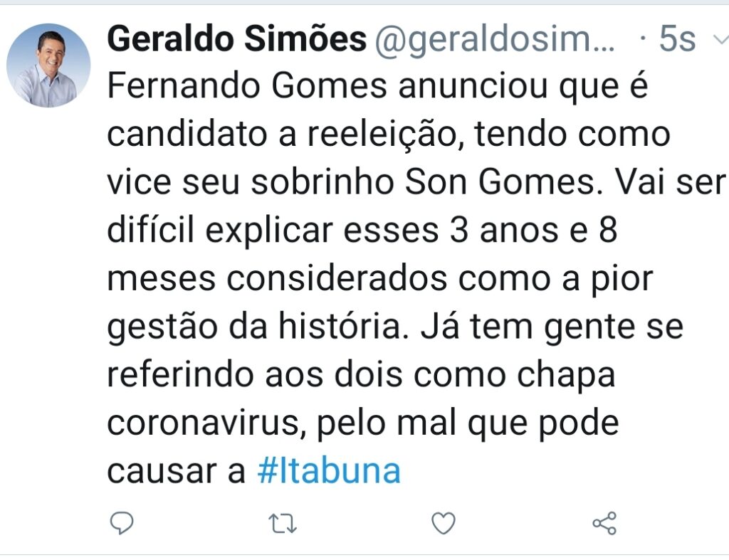729x560 pixels.
Task: Expand the tweet options chevron
Action: pyautogui.click(x=716, y=41)
